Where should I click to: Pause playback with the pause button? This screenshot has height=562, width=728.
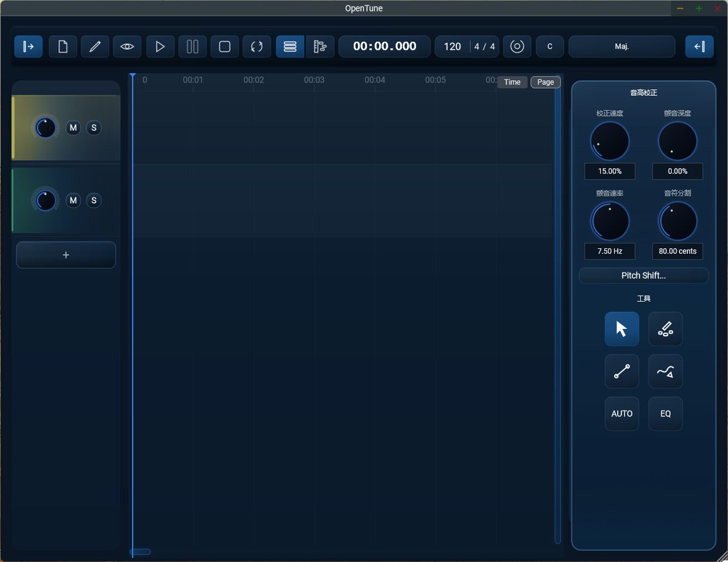192,47
